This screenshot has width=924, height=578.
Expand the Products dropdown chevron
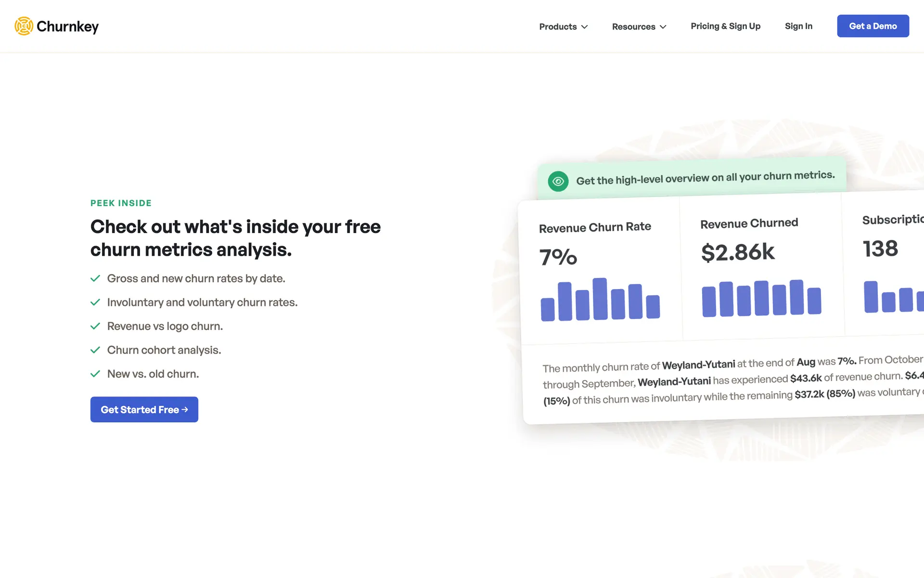point(584,27)
